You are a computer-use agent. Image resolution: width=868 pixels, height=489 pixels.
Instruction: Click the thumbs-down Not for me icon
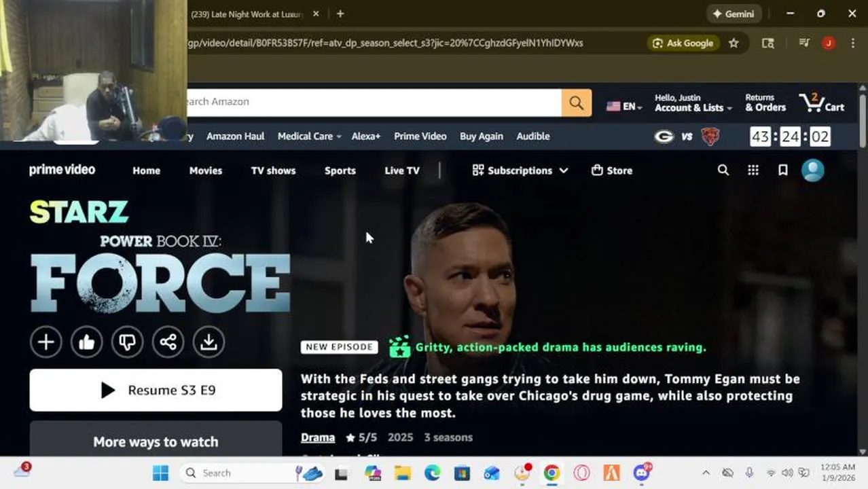127,342
